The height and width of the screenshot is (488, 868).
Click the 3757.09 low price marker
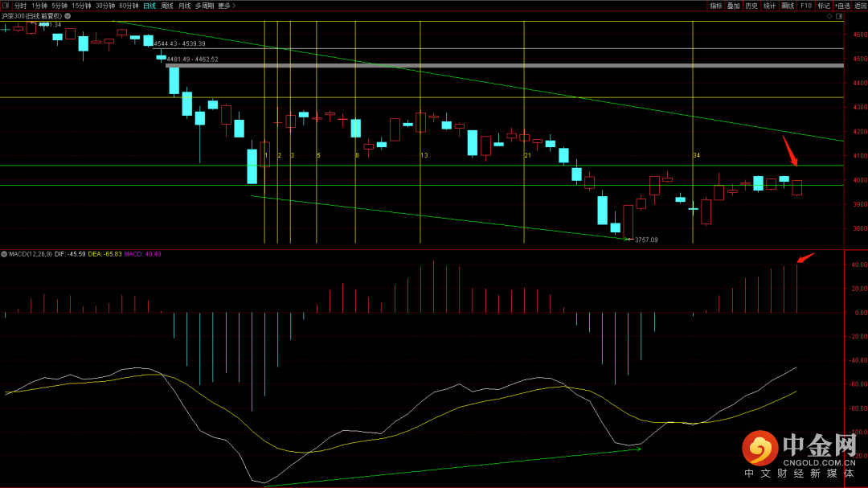pyautogui.click(x=646, y=240)
